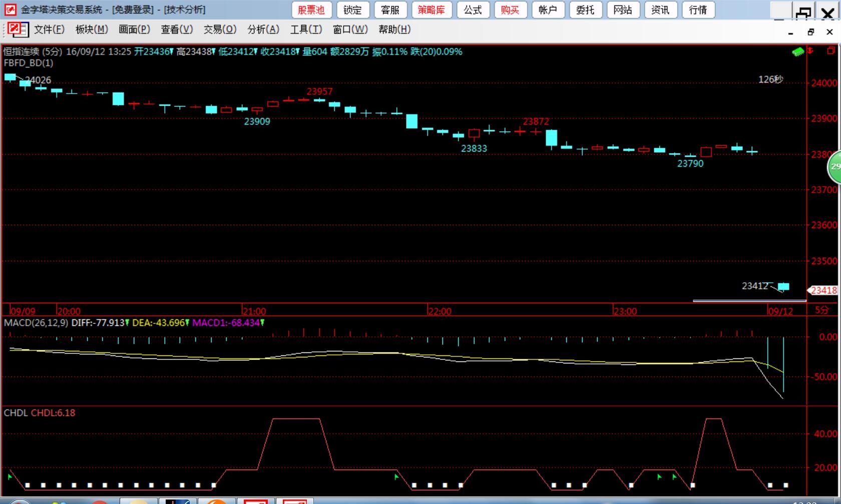The width and height of the screenshot is (841, 504).
Task: Click the green round floating badge
Action: click(834, 167)
